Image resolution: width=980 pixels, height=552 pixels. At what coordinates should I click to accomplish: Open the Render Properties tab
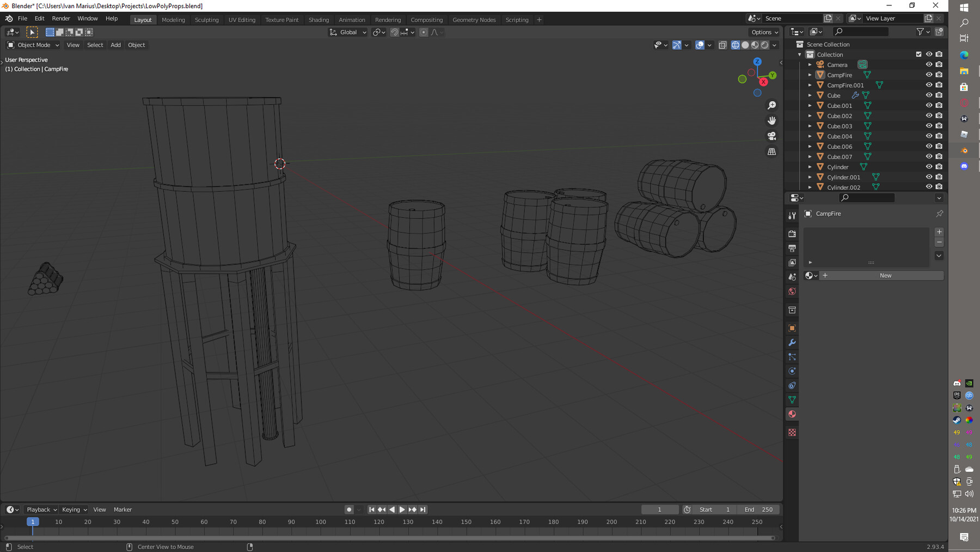click(x=792, y=234)
